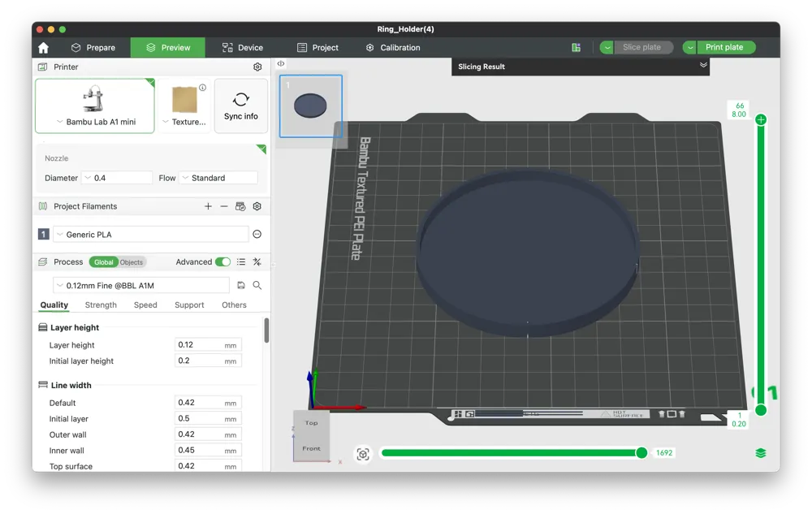
Task: Open plate layout icon beside Slice plate
Action: 576,48
